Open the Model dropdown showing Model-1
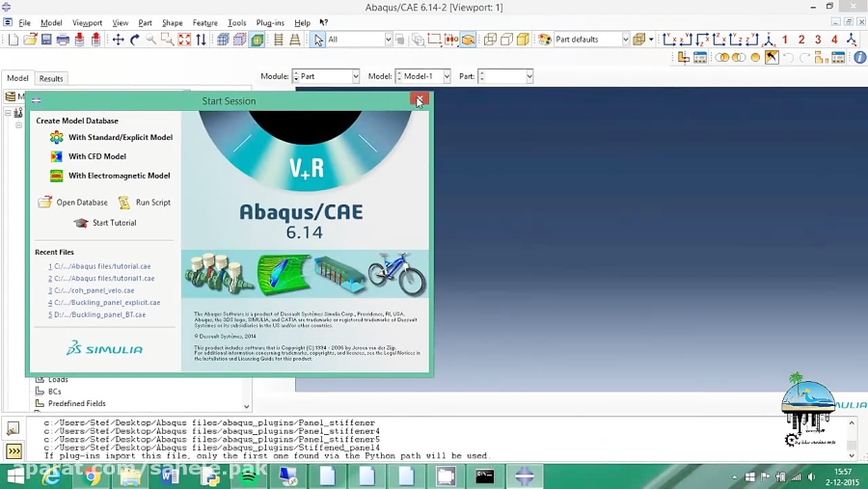Screen dimensions: 868x489 pos(423,76)
